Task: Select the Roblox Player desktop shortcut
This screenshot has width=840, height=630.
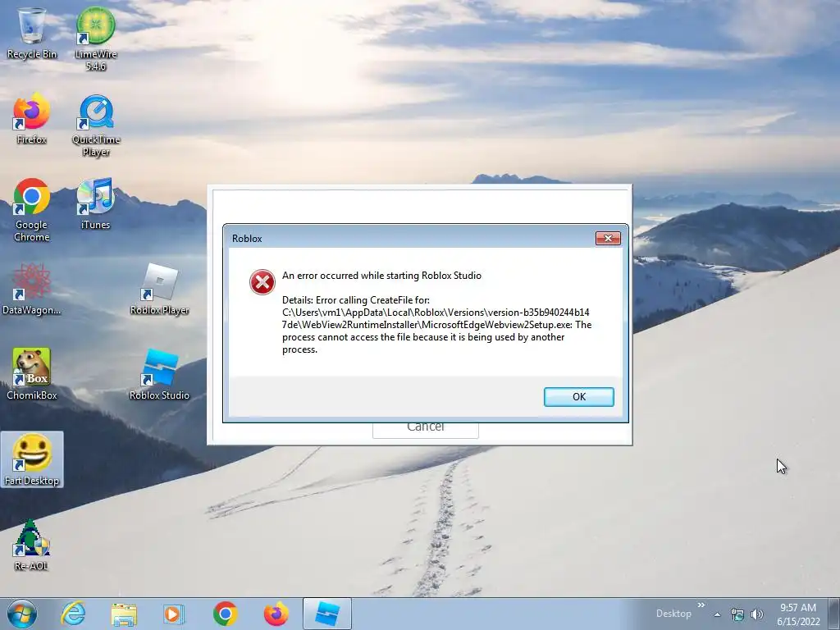Action: tap(159, 290)
